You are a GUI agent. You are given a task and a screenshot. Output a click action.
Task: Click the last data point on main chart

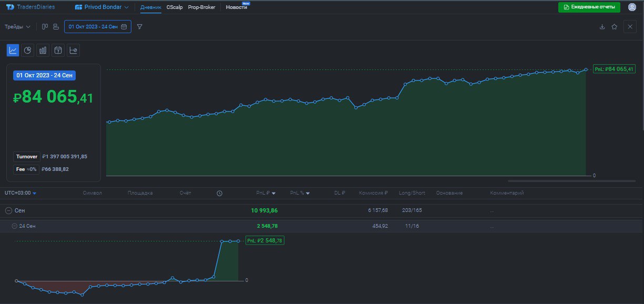pos(586,69)
